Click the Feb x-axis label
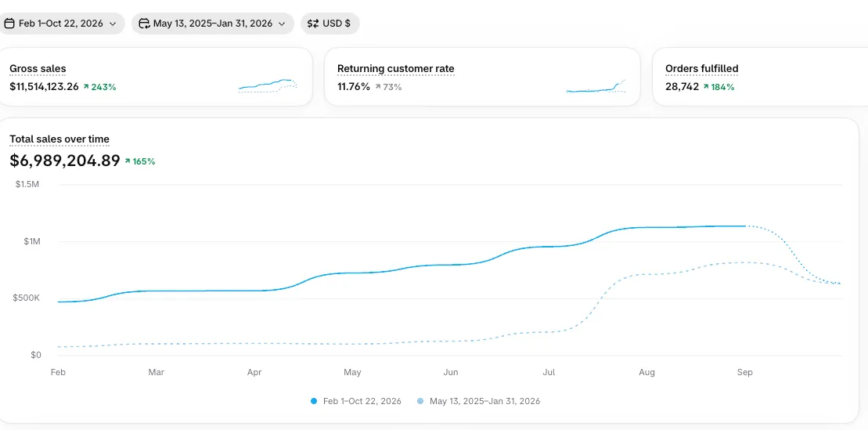The width and height of the screenshot is (868, 430). 58,372
